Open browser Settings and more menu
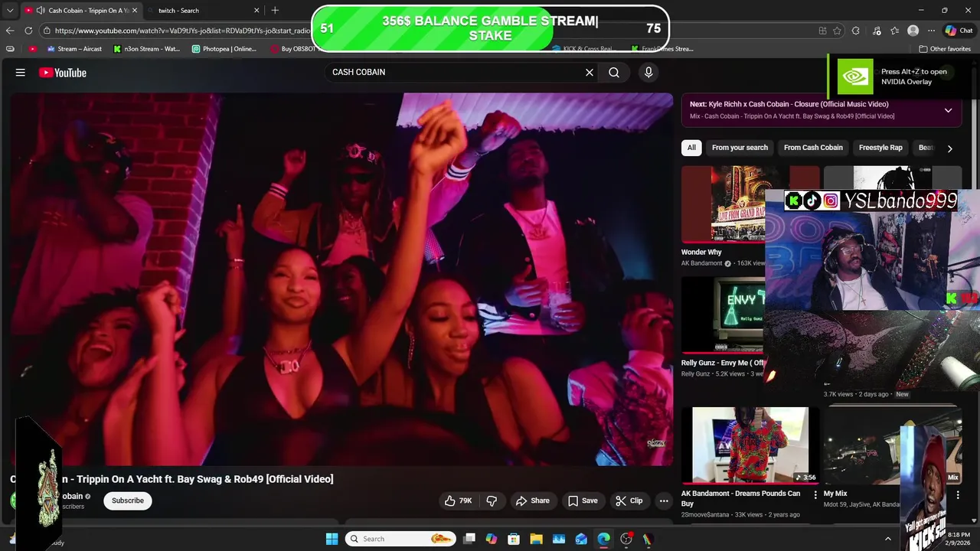The image size is (980, 551). click(931, 31)
